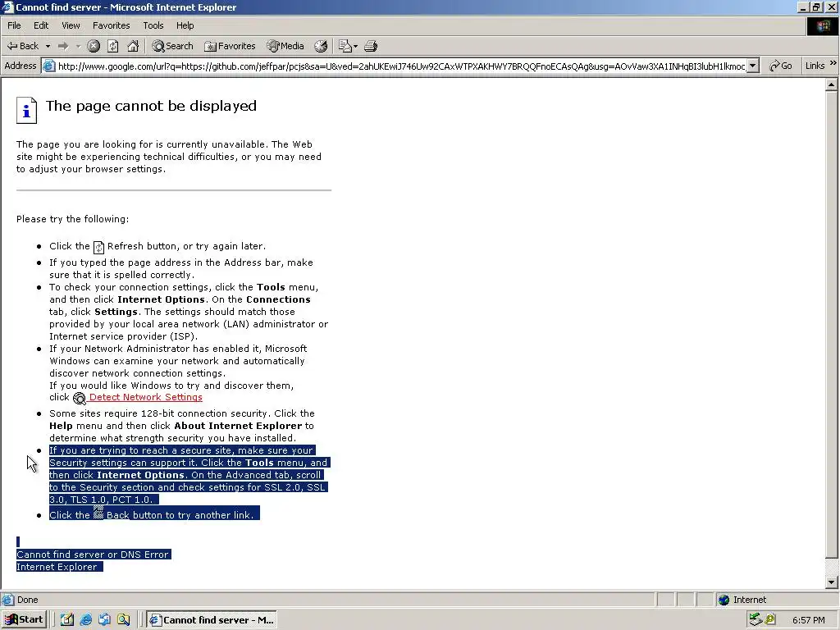
Task: Click the Refresh toolbar icon
Action: [113, 46]
